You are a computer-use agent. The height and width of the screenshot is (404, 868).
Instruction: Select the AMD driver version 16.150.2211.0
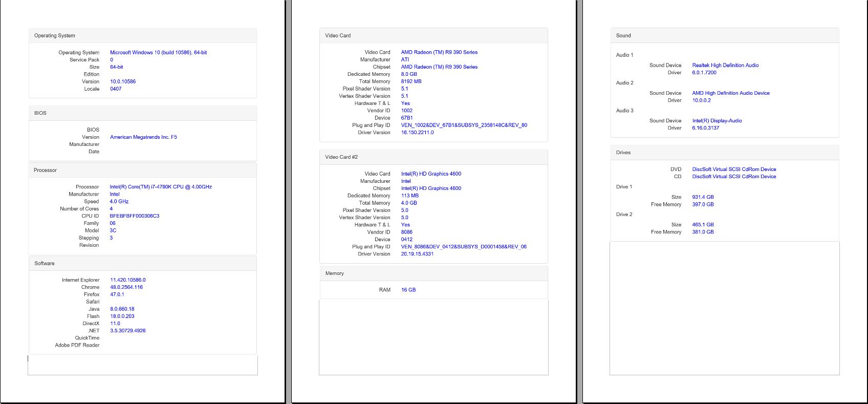417,133
